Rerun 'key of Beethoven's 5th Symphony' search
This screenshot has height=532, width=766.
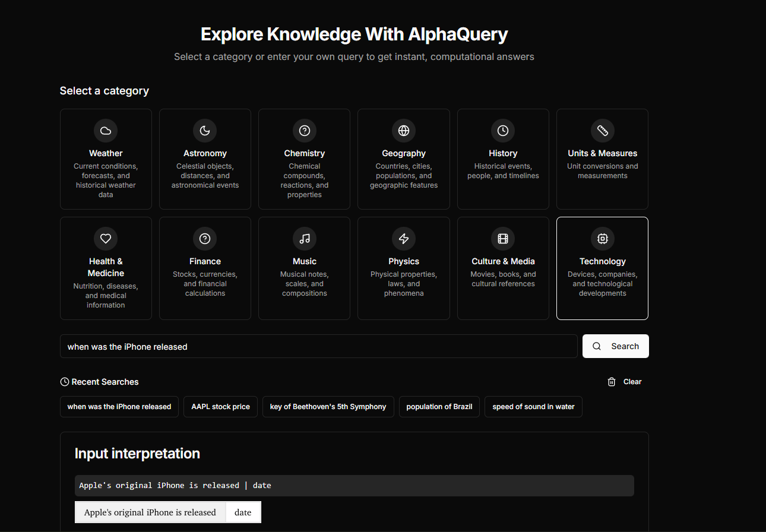(x=328, y=407)
